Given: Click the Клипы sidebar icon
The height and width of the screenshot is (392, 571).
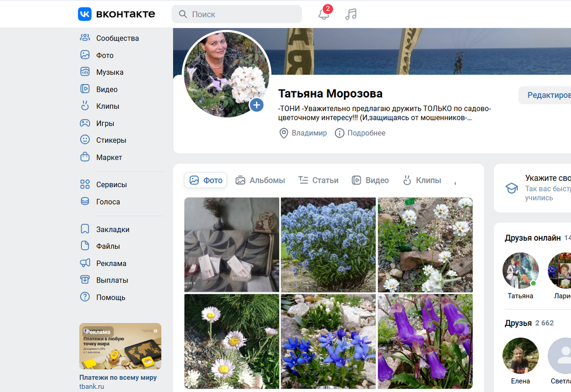Looking at the screenshot, I should (85, 106).
